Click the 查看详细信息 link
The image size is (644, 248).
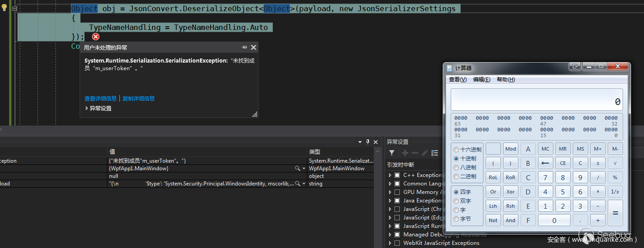(x=101, y=99)
